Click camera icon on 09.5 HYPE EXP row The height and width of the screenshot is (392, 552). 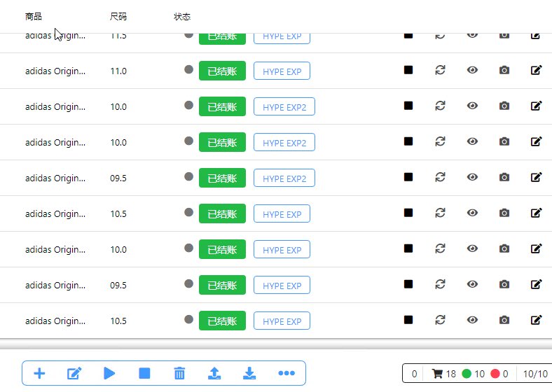[504, 284]
